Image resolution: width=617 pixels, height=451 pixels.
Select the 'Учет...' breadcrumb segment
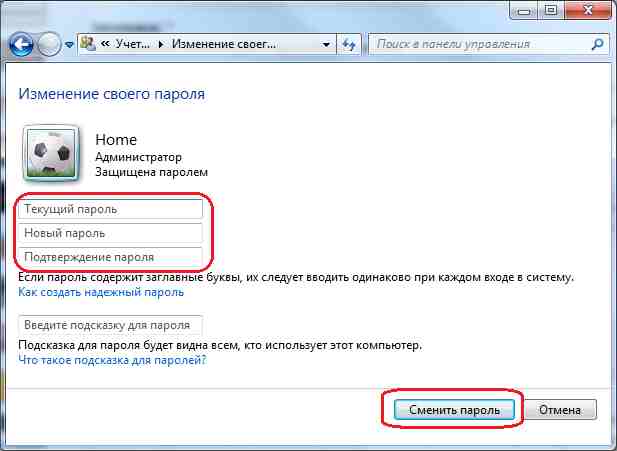point(133,44)
